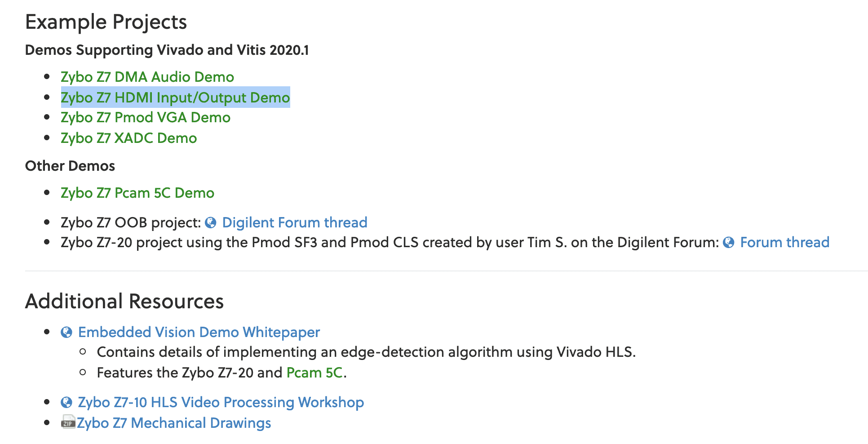The width and height of the screenshot is (868, 444).
Task: Open Zybo Z7 DMA Audio Demo link
Action: [x=147, y=77]
